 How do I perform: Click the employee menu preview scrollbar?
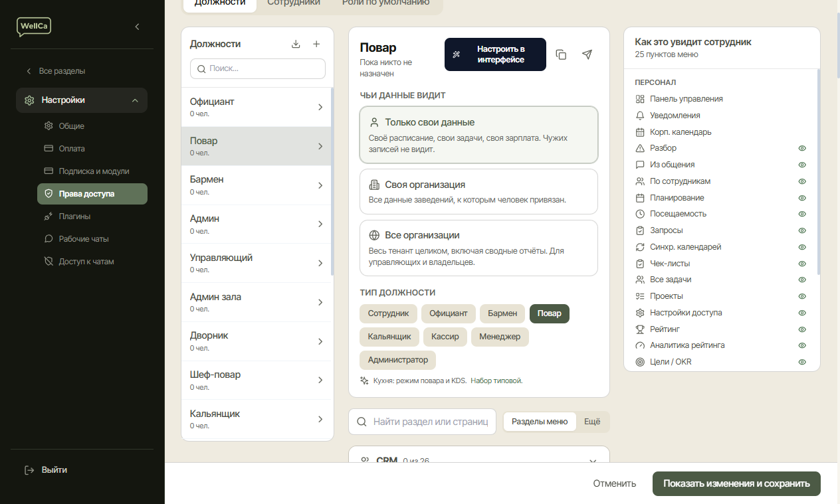click(x=818, y=173)
